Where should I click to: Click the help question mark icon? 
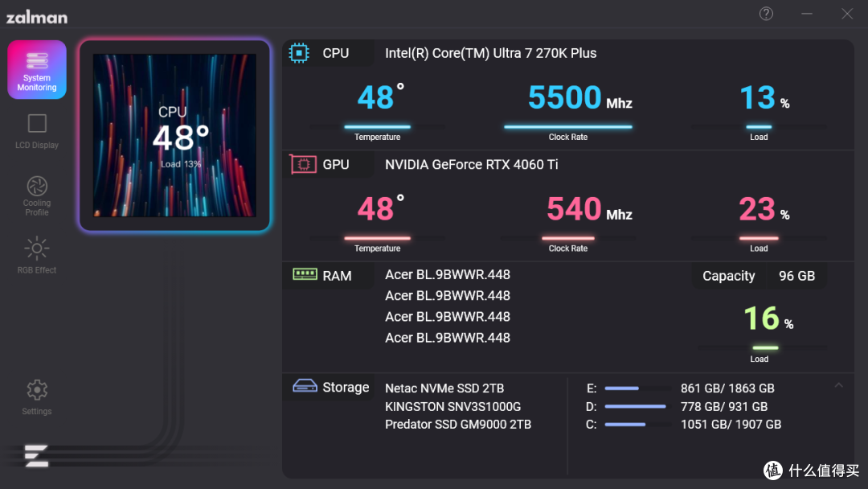click(766, 14)
